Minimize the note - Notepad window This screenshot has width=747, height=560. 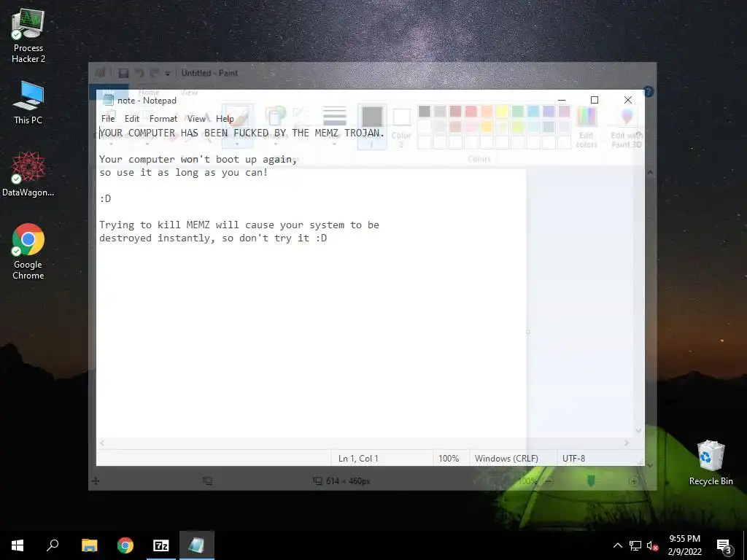pos(562,100)
